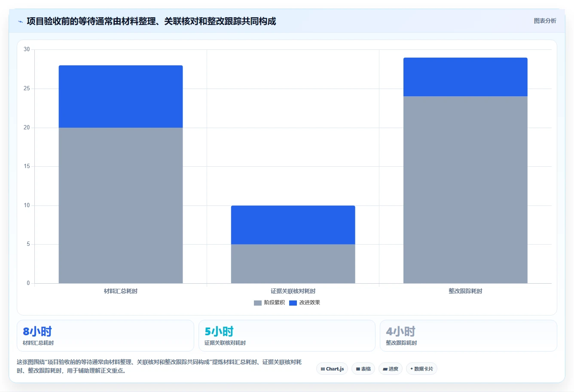The height and width of the screenshot is (392, 574).
Task: Open the 5小时 证据关联核对耗时 card
Action: [x=287, y=336]
